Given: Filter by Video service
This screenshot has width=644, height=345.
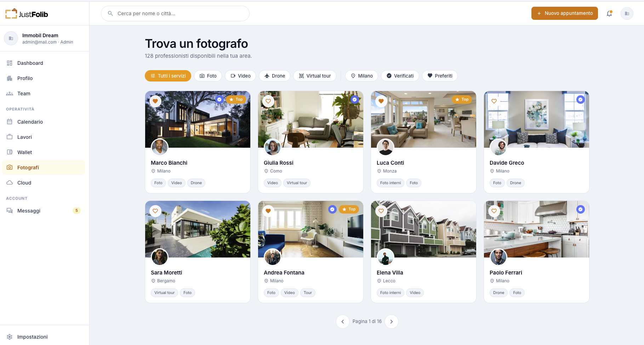Looking at the screenshot, I should pyautogui.click(x=240, y=76).
